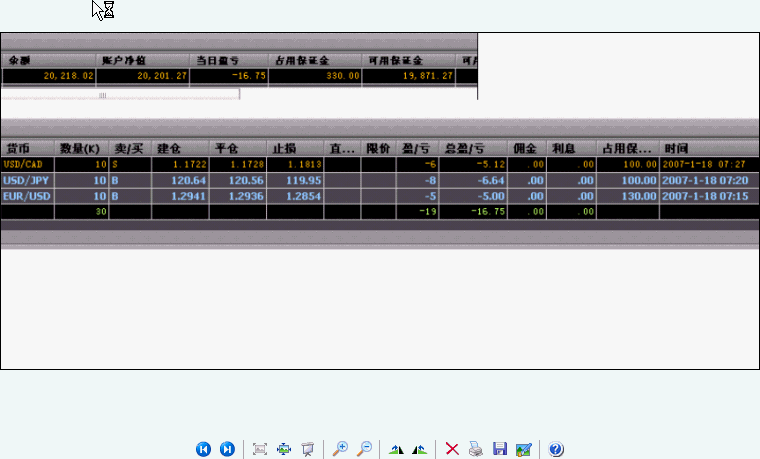
Task: Click USD/CAD open price 1.1722
Action: click(x=190, y=164)
